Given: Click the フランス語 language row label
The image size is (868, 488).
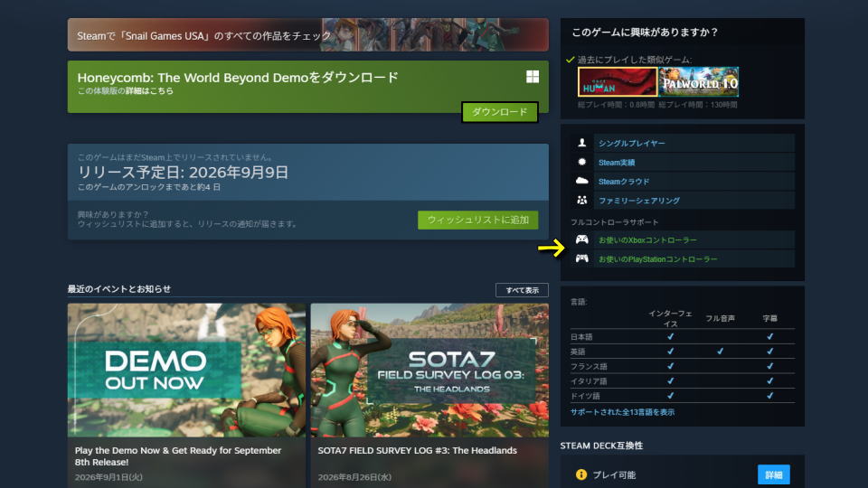Looking at the screenshot, I should [x=589, y=366].
